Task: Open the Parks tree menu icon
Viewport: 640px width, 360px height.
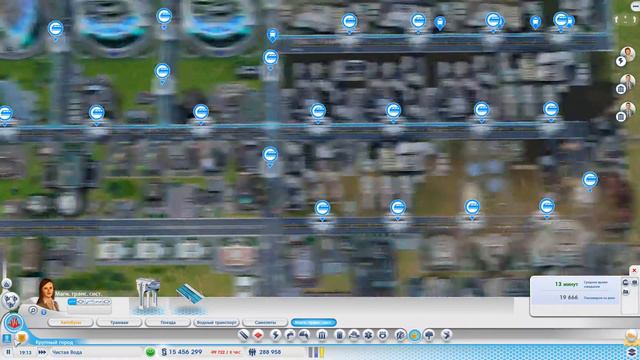Action: point(429,335)
